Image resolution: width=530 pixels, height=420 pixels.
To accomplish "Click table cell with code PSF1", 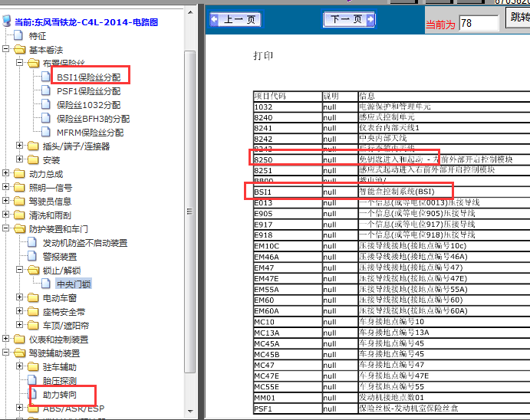I will [x=288, y=409].
